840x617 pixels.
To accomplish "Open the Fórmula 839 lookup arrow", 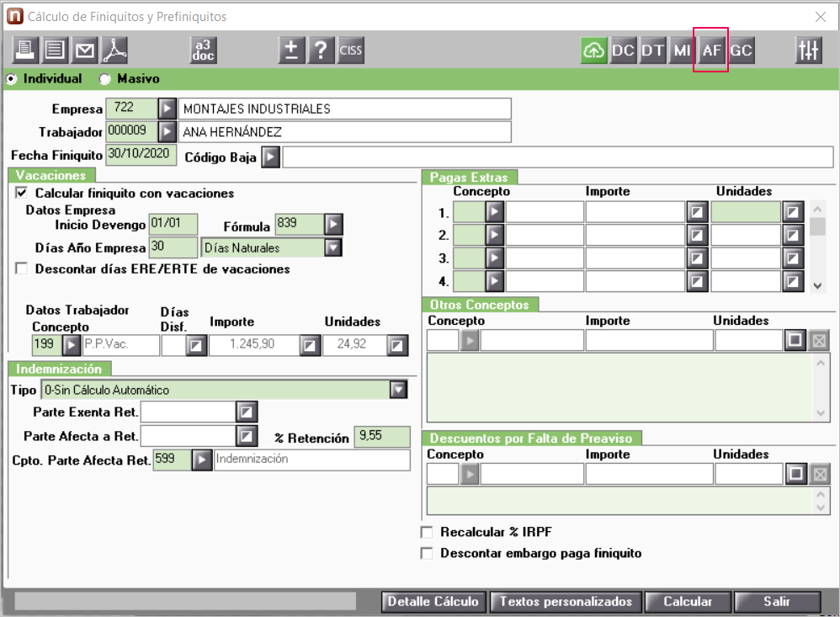I will coord(334,225).
